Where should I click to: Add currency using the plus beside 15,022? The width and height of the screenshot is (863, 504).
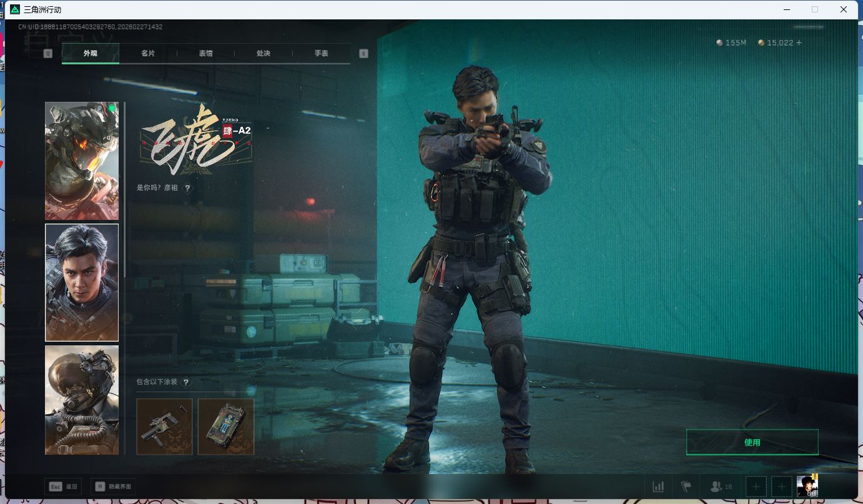[x=799, y=42]
